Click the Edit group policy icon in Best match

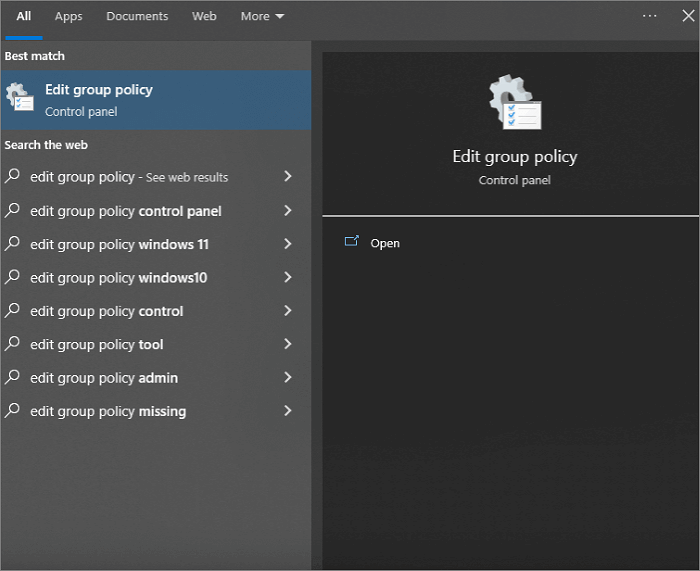point(20,97)
